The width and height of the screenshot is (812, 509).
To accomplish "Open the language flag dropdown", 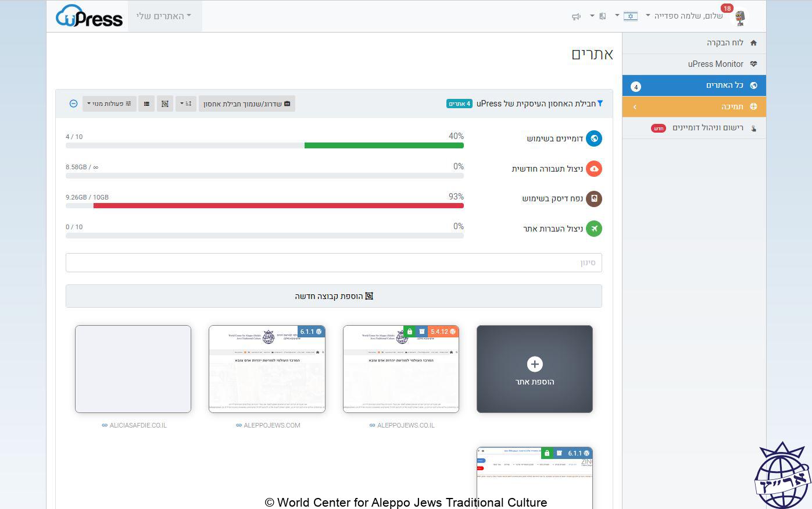I will (630, 16).
